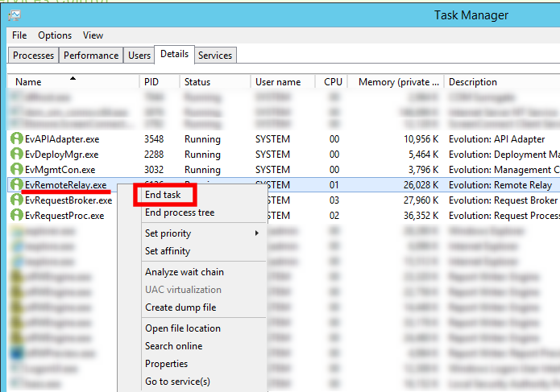Image resolution: width=560 pixels, height=392 pixels.
Task: Select the EvRequestBroker.exe row name
Action: [68, 200]
